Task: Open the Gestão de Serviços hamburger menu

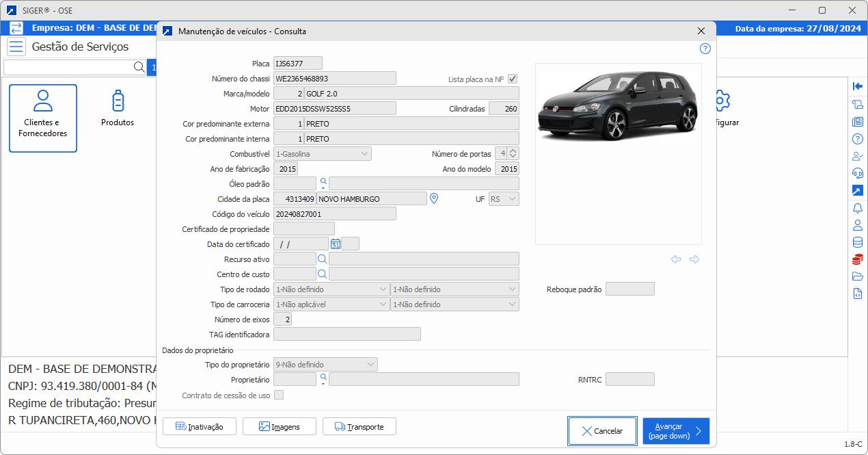Action: pos(16,47)
